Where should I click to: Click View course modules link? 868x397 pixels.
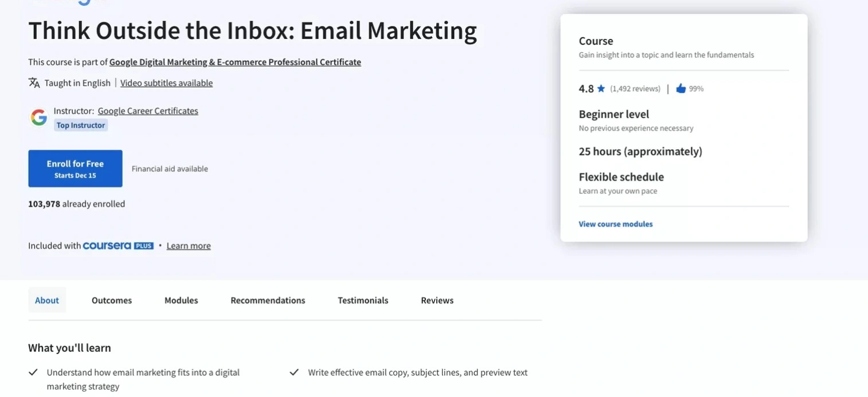(616, 224)
